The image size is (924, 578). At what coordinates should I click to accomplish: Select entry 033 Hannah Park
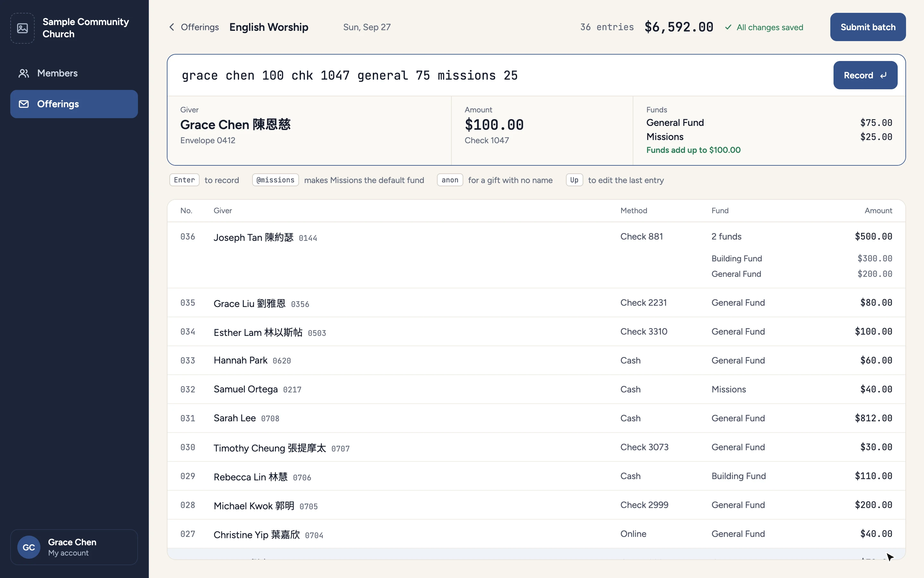point(536,361)
